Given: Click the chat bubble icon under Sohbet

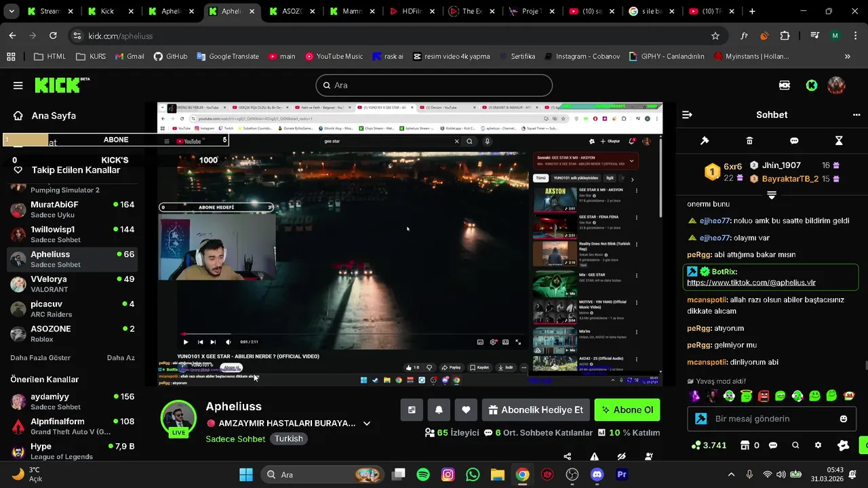Looking at the screenshot, I should [794, 141].
